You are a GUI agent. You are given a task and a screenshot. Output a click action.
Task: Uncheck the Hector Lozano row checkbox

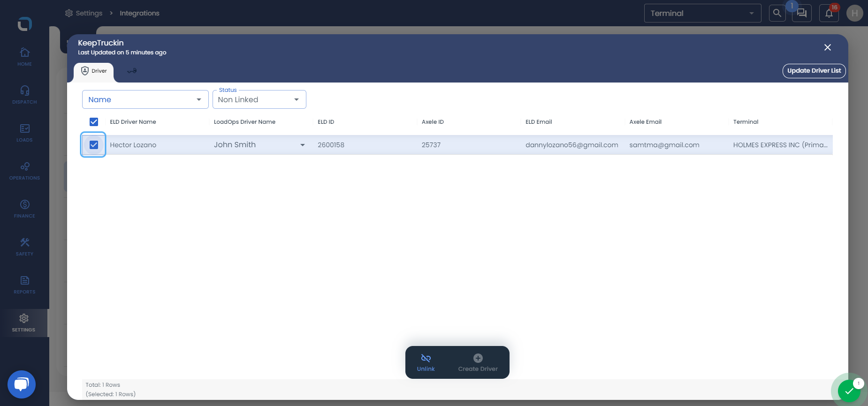pos(94,145)
